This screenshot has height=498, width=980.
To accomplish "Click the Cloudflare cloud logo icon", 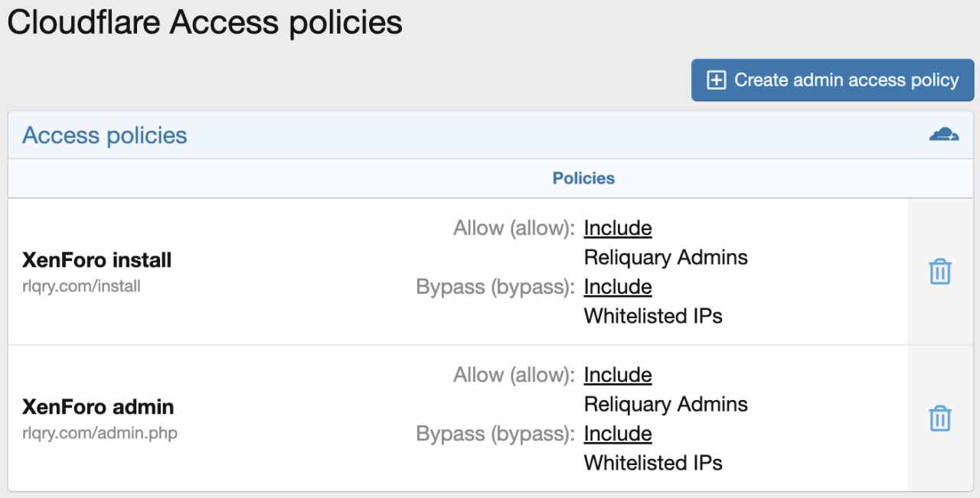I will click(943, 135).
